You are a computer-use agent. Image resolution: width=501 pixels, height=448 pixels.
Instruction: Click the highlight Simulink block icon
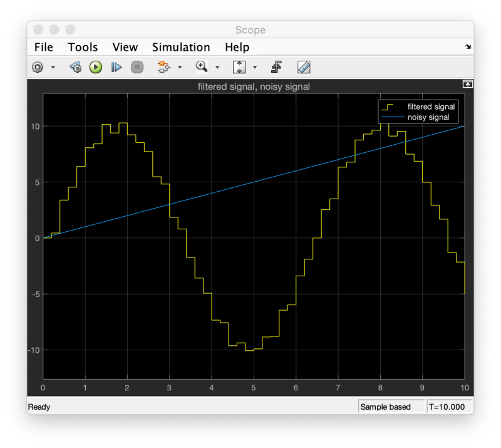164,67
